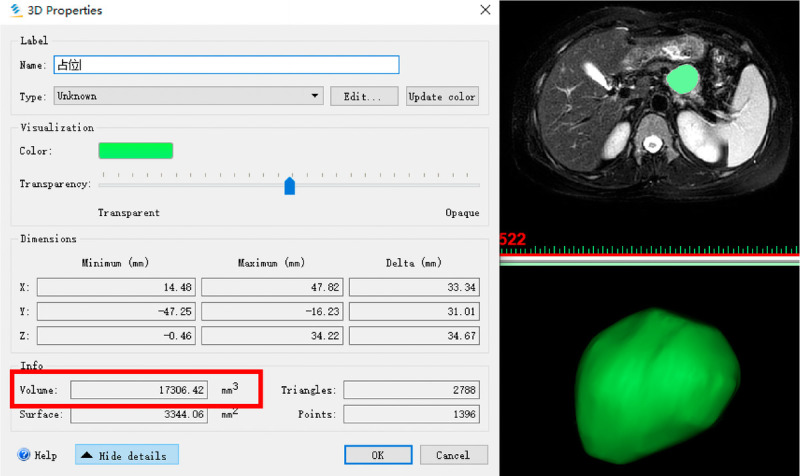Click the Volume value field

tap(139, 389)
